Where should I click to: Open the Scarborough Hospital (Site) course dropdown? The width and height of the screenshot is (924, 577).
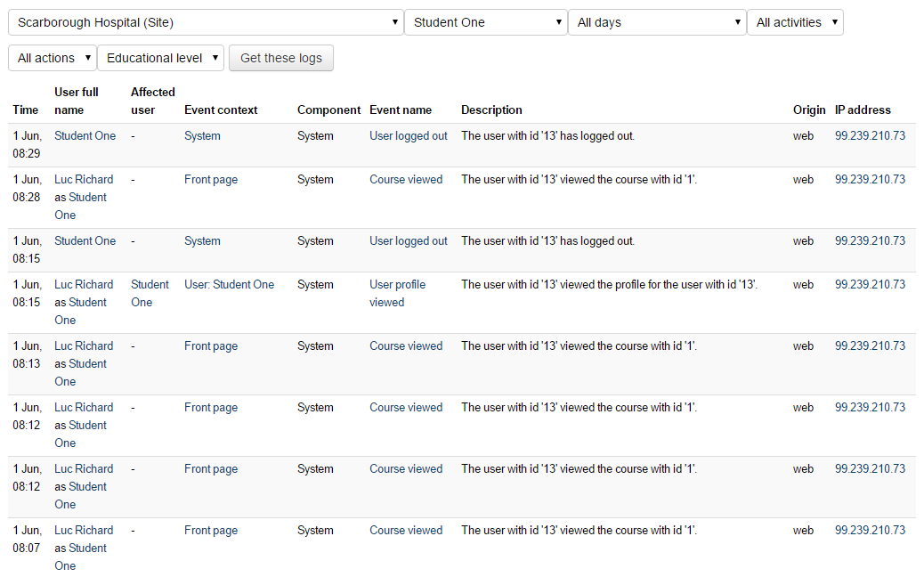pyautogui.click(x=206, y=22)
